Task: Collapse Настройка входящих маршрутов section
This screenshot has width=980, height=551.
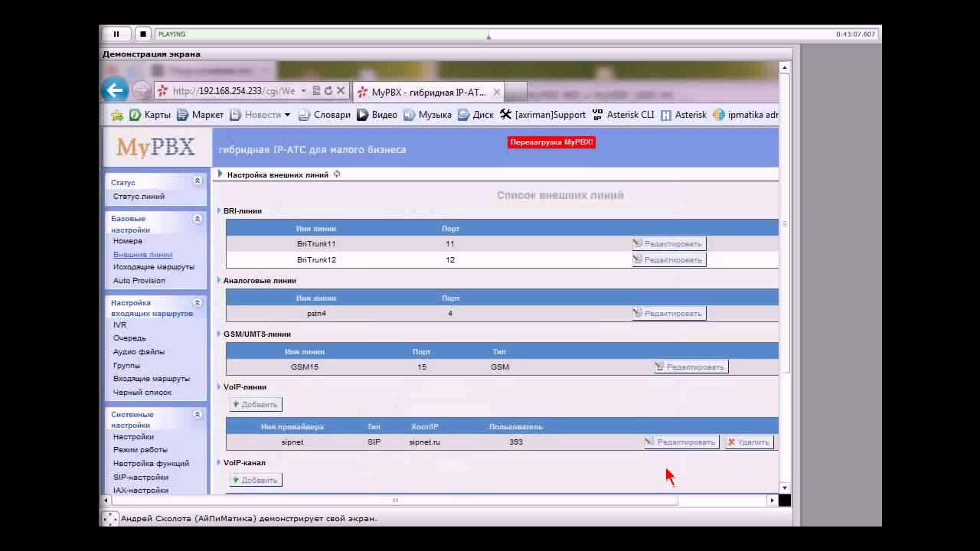Action: (197, 303)
